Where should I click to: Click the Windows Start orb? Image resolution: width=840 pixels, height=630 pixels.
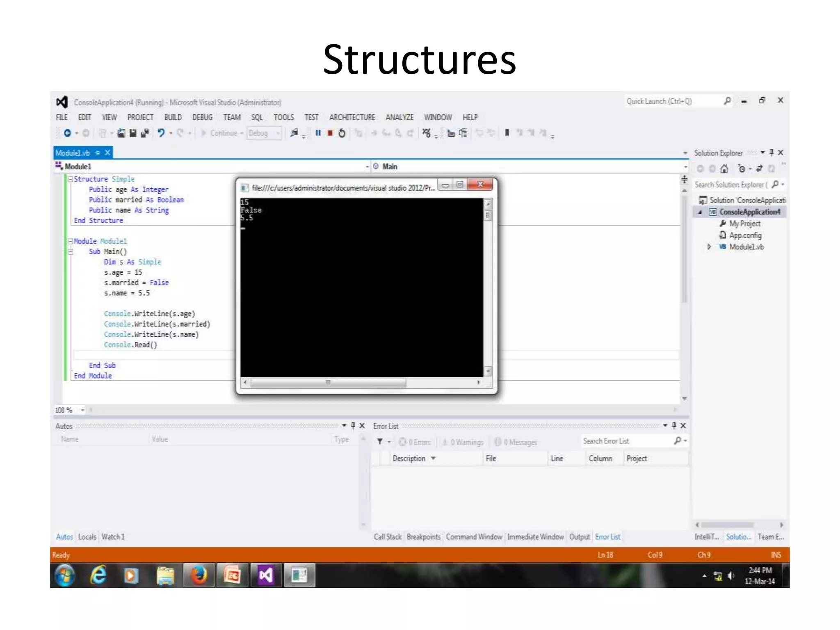coord(65,575)
